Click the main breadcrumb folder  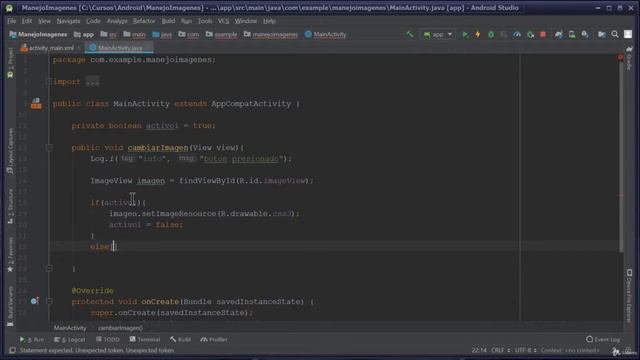(x=134, y=35)
